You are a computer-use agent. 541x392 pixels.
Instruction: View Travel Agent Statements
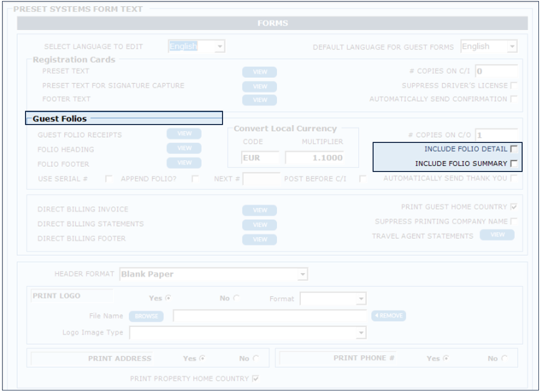coord(497,235)
